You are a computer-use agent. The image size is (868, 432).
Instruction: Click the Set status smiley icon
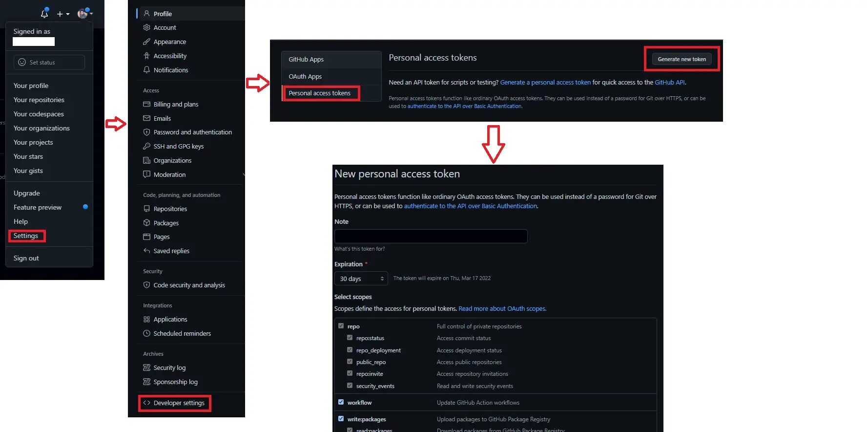(22, 62)
